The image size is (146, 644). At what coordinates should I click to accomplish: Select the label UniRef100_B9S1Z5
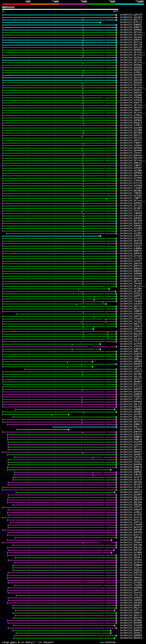point(131,48)
